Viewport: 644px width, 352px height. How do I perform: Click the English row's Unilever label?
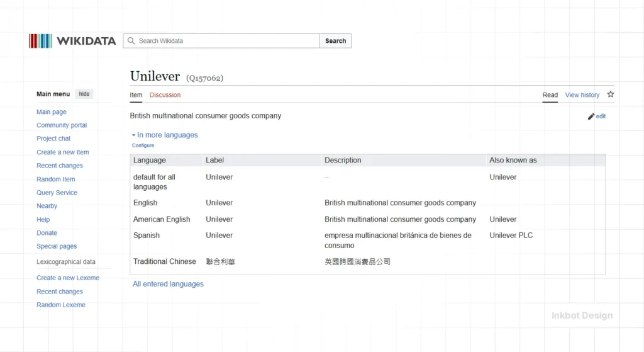(219, 203)
